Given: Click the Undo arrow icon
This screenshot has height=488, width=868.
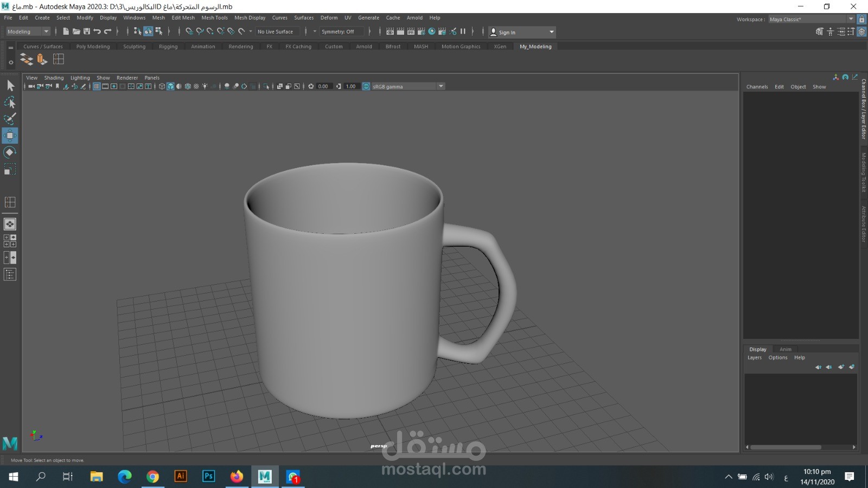Looking at the screenshot, I should 97,31.
